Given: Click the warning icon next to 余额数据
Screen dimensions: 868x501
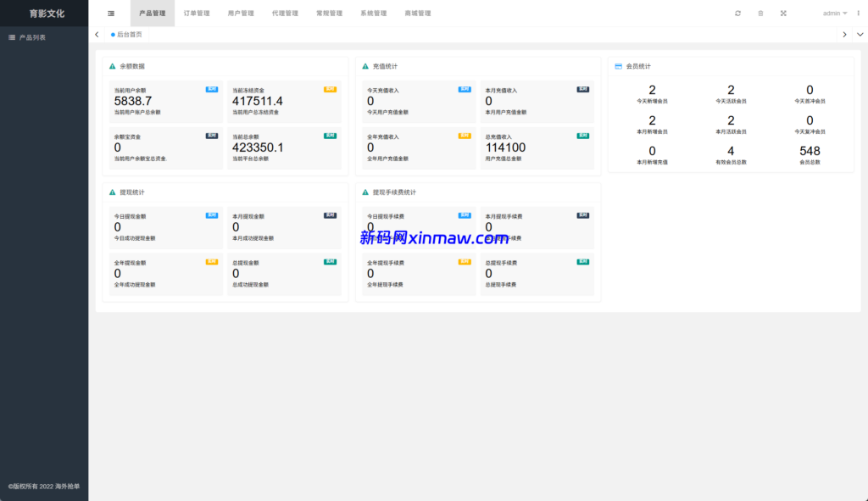Looking at the screenshot, I should click(x=113, y=66).
